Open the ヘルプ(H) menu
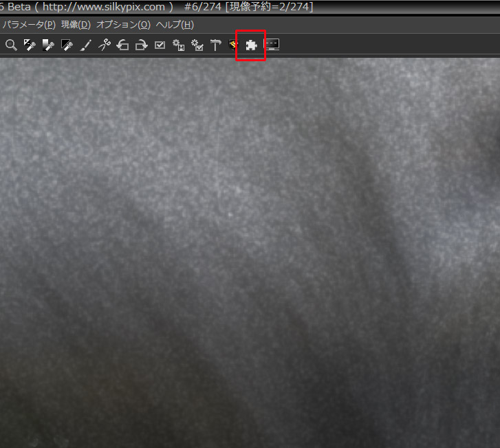Screen dimensions: 500x448 [175, 25]
